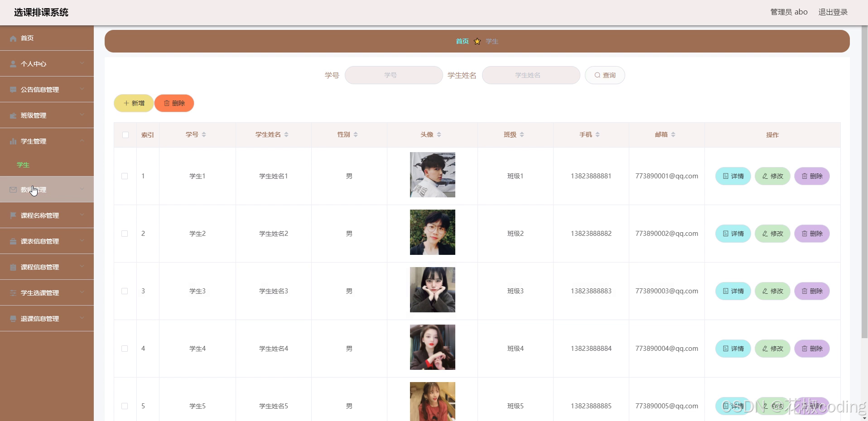Click 管理员 abo in top bar
Screen dimensions: 868x421
coord(789,12)
